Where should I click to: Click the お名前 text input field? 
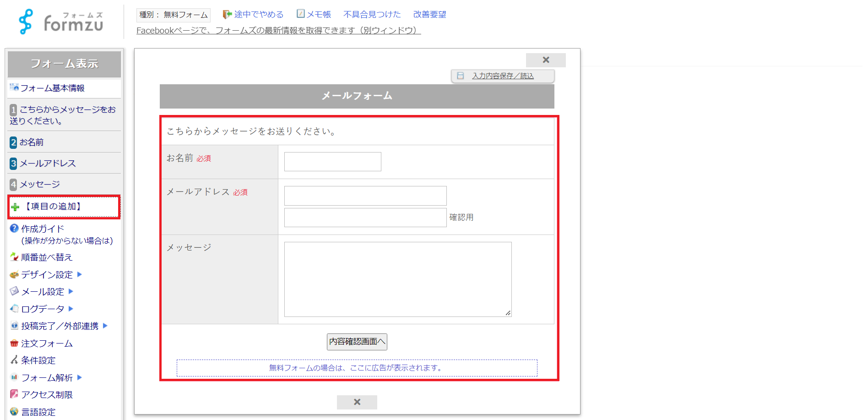[332, 162]
